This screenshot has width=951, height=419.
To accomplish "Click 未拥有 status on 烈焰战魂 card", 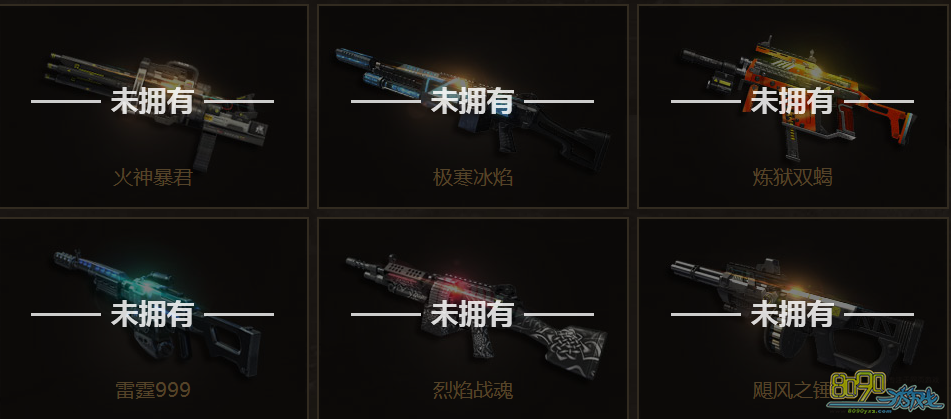I will tap(472, 314).
